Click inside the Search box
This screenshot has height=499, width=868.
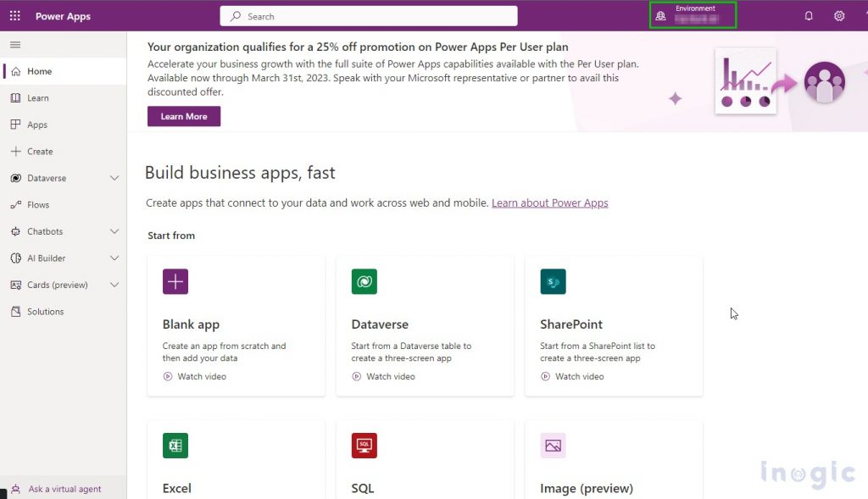click(369, 16)
